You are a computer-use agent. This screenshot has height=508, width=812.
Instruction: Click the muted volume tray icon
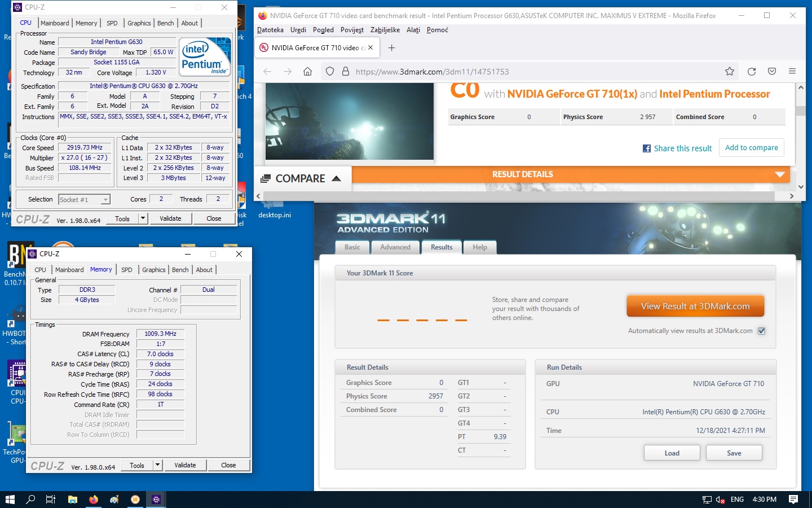tap(720, 500)
